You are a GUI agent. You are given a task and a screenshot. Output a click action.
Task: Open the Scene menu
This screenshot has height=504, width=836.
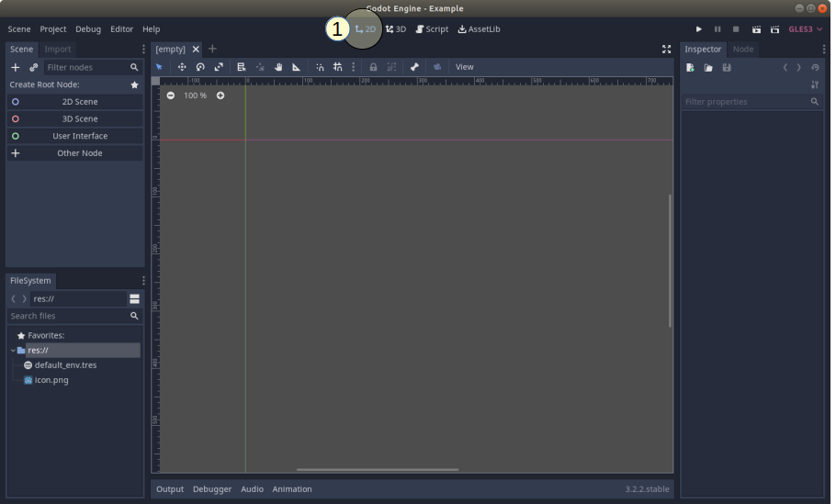19,29
